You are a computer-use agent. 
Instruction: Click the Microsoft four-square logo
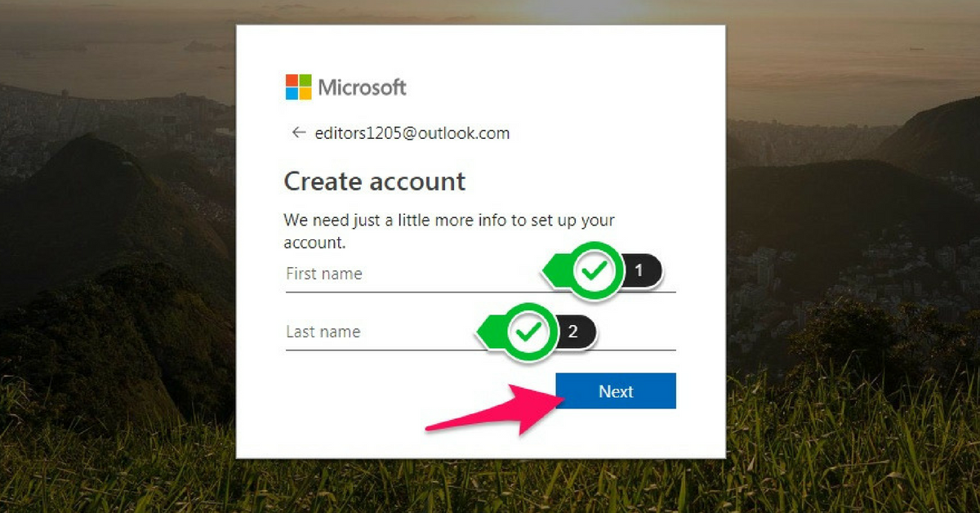pyautogui.click(x=298, y=87)
